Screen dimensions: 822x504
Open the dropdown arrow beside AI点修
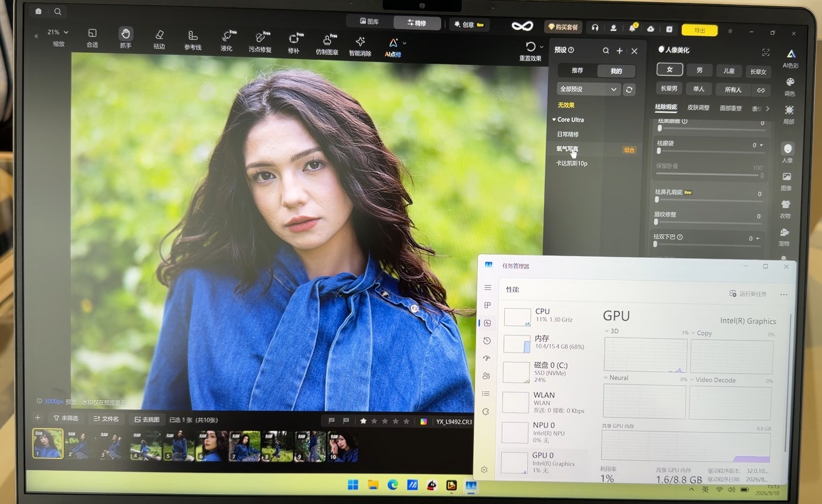[404, 43]
